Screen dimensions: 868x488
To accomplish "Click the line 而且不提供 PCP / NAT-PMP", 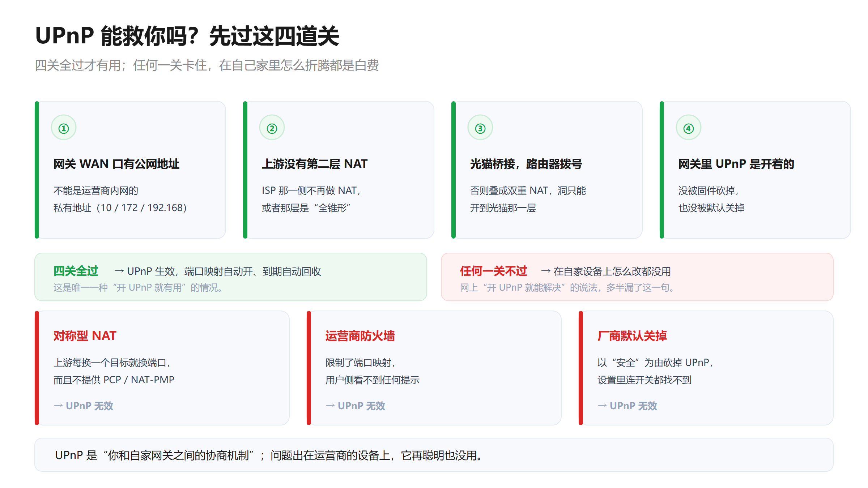I will 114,380.
